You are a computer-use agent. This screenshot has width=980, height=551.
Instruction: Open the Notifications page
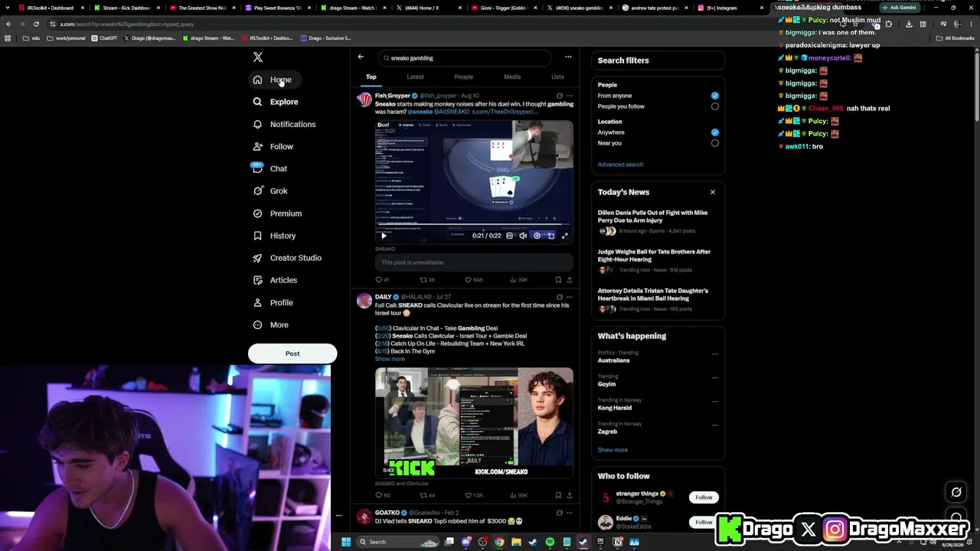[285, 124]
